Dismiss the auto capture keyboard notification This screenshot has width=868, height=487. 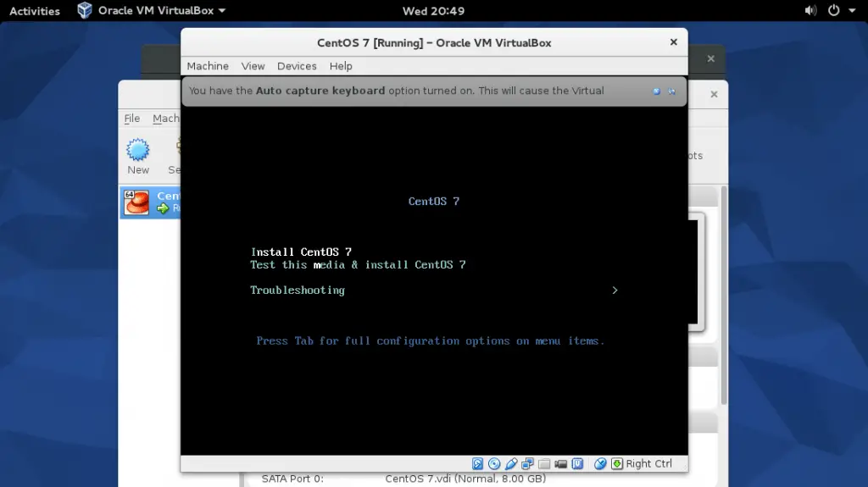[x=656, y=91]
